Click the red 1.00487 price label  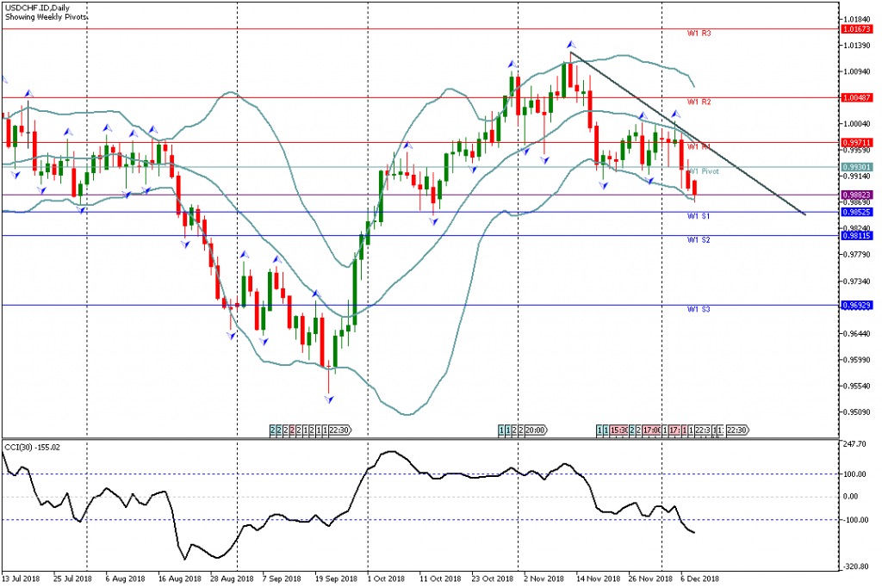point(857,98)
